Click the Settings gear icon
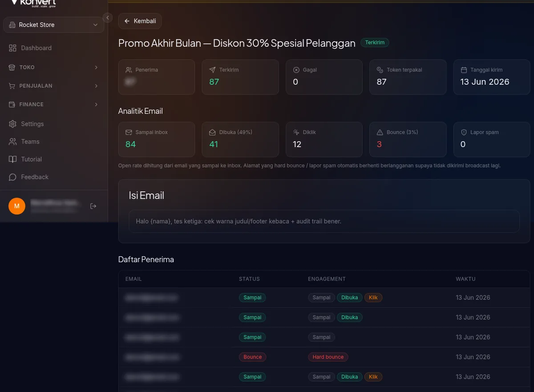Image resolution: width=534 pixels, height=392 pixels. (12, 124)
